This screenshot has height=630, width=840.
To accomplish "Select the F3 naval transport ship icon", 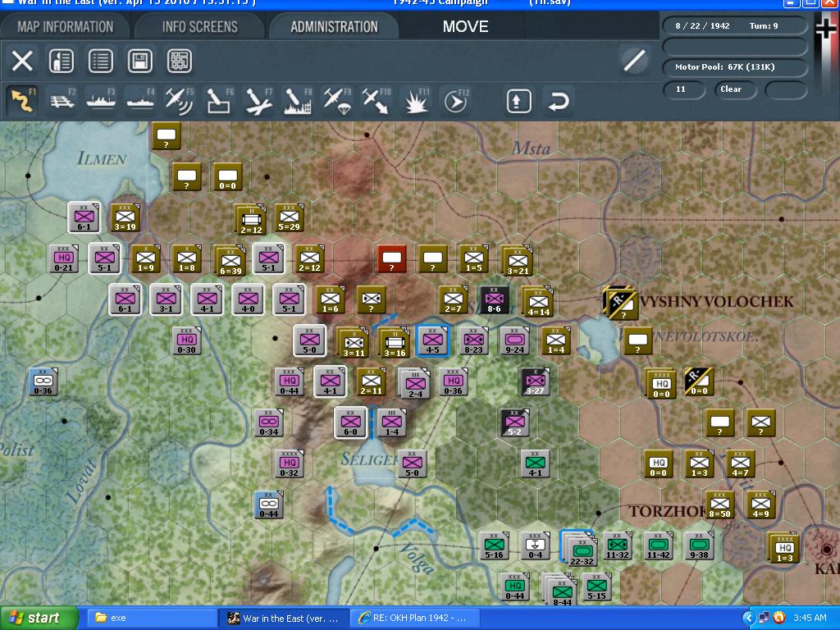I will [101, 101].
